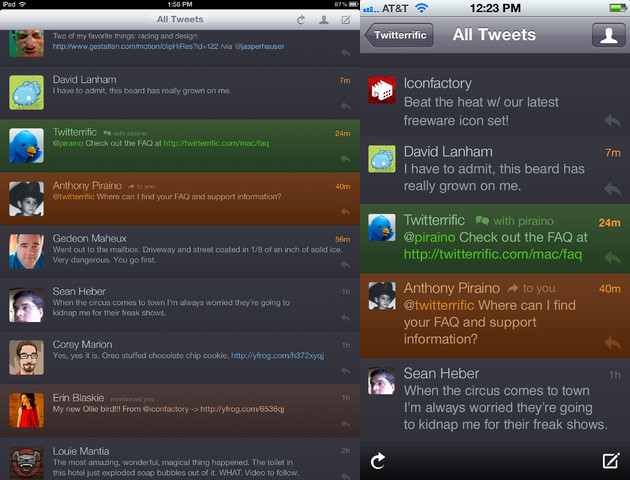
Task: Open the @jasperhauser mention link
Action: click(x=259, y=46)
